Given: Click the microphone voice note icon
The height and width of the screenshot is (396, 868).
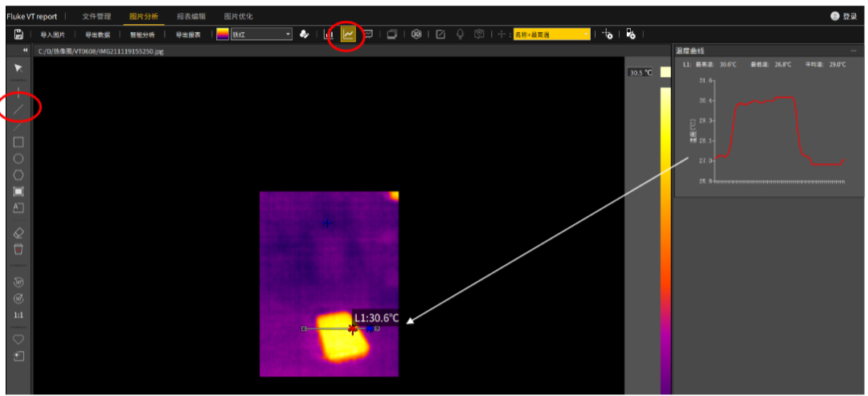Looking at the screenshot, I should click(460, 35).
